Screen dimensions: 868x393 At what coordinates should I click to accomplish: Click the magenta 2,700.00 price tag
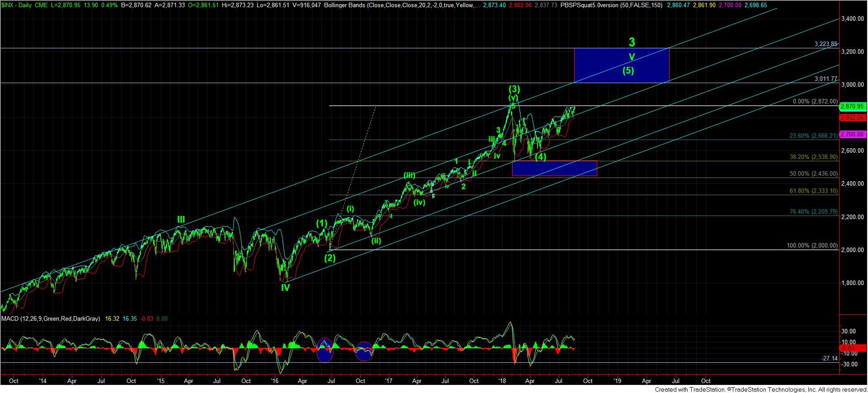pyautogui.click(x=852, y=135)
